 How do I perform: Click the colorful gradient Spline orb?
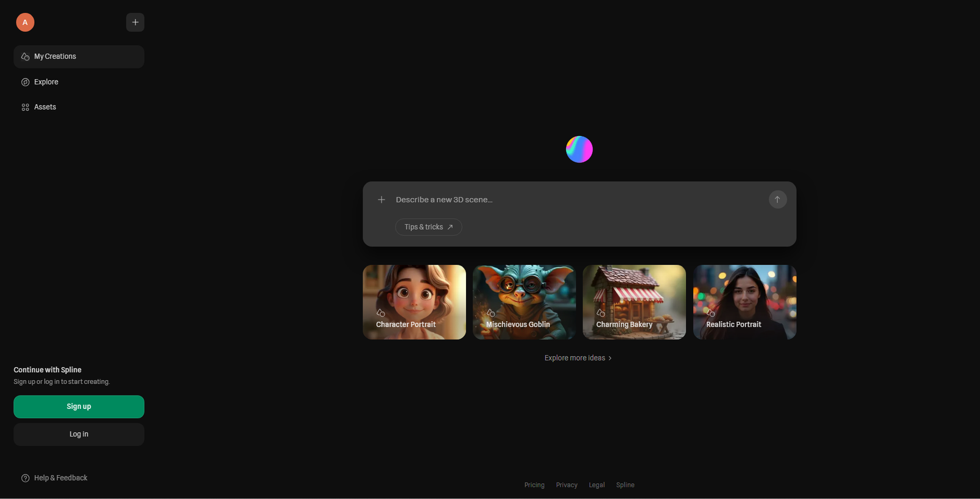[x=579, y=150]
